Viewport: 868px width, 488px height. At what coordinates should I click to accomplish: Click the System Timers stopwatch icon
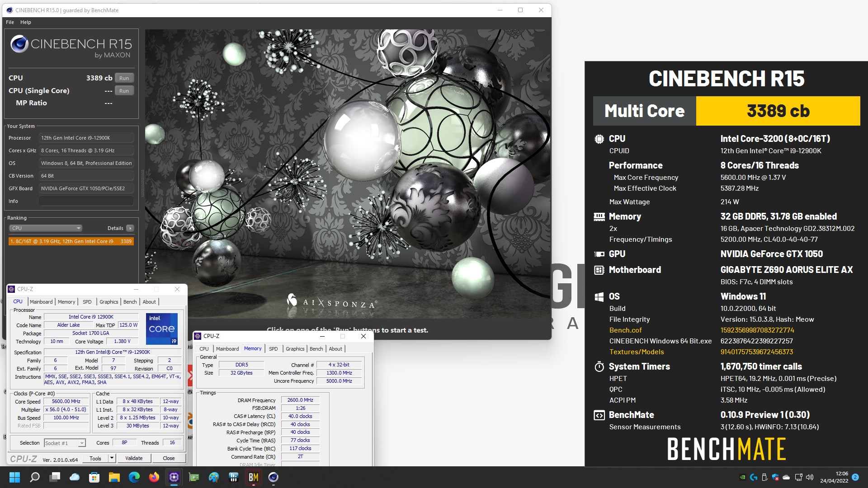pyautogui.click(x=599, y=366)
